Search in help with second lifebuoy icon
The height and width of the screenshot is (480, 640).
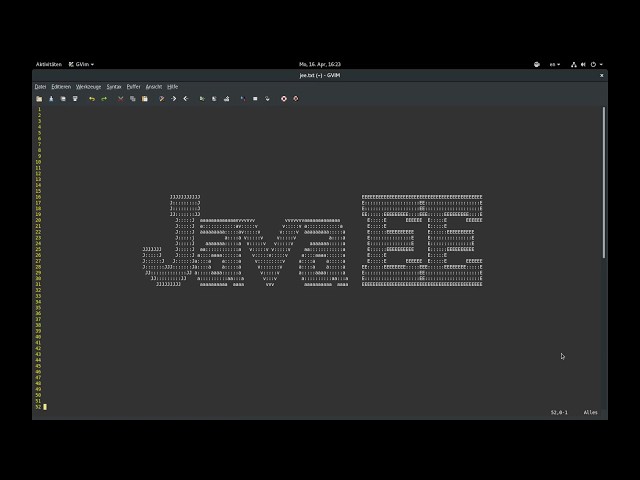coord(296,99)
